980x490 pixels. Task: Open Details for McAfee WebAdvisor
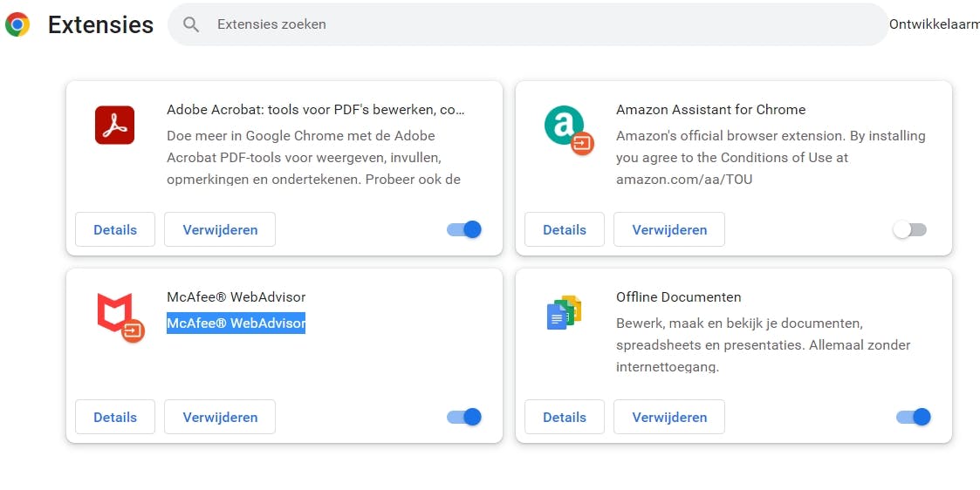(x=115, y=418)
